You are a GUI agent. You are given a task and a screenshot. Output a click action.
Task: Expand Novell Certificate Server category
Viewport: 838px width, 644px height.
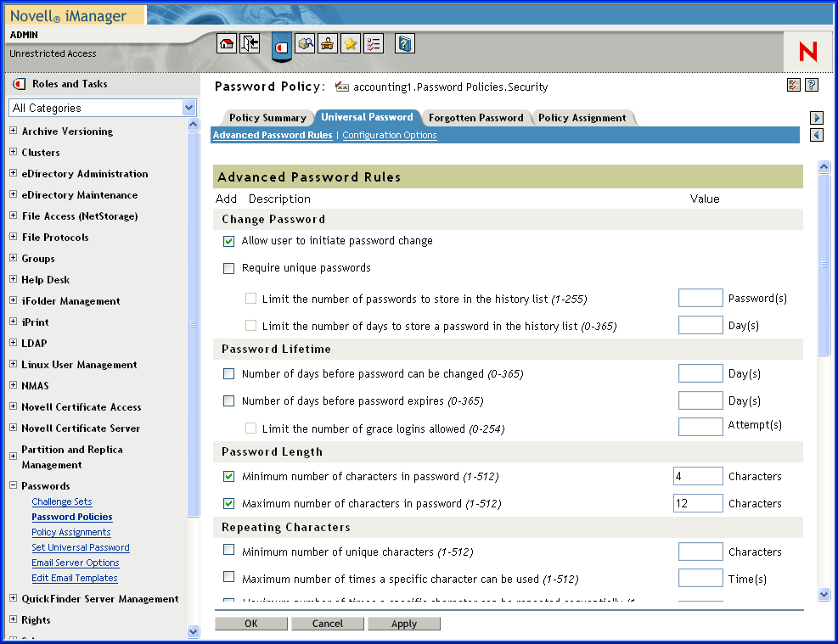click(x=14, y=427)
